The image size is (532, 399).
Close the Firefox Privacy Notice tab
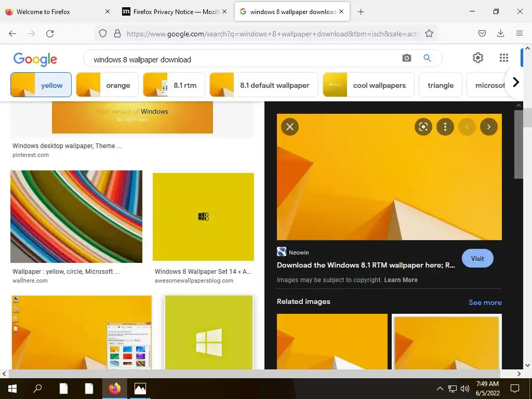coord(224,11)
